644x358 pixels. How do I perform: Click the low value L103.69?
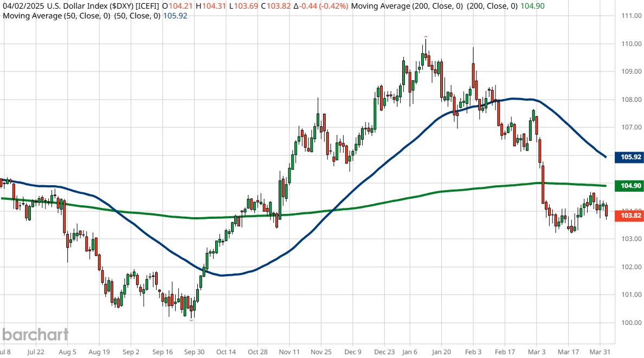click(243, 6)
